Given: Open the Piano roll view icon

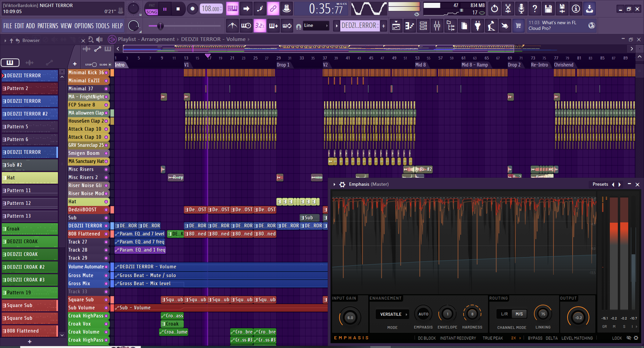Looking at the screenshot, I should [409, 25].
